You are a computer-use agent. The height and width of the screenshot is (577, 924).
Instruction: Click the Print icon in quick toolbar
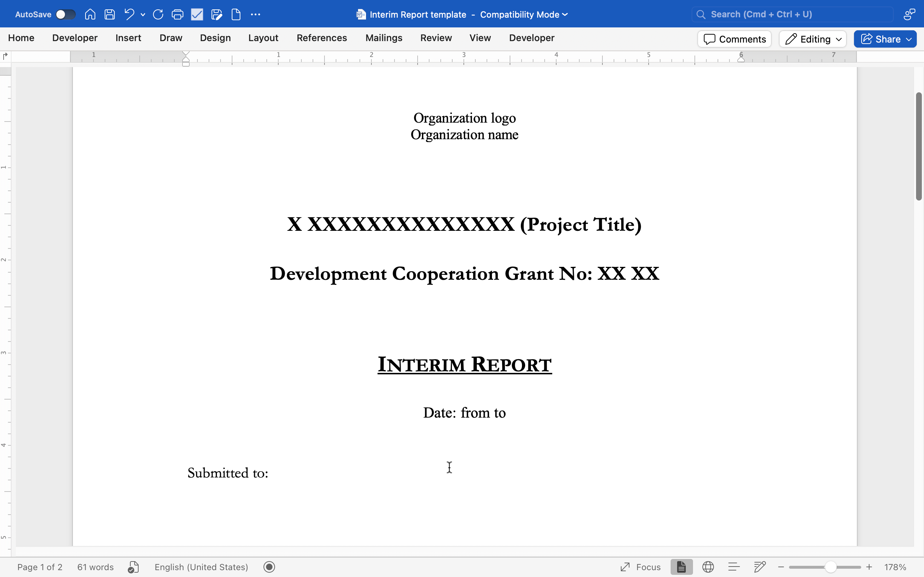[177, 14]
